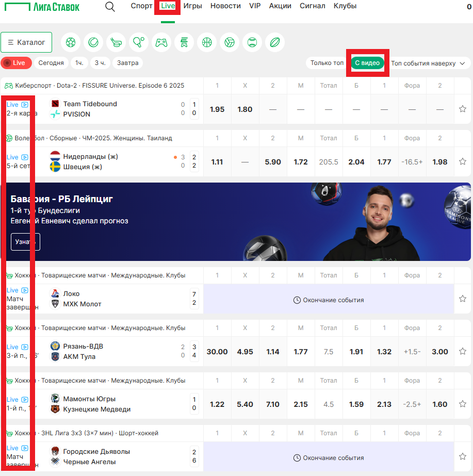Select draw odds 4.95 in Рязань-ВДВ match
473x476 pixels.
click(x=245, y=352)
